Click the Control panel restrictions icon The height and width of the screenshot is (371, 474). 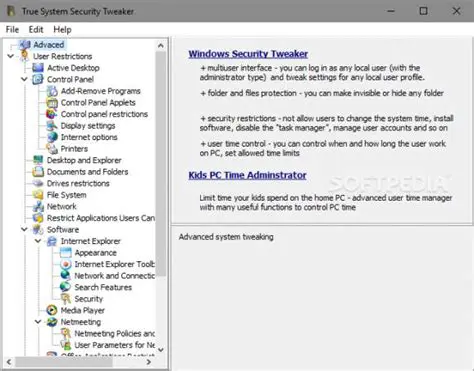(52, 114)
